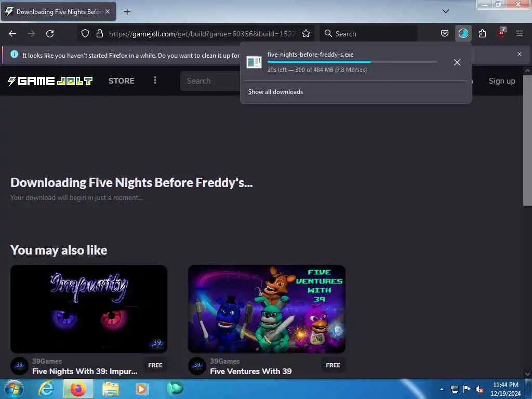The width and height of the screenshot is (532, 399).
Task: Focus the Game Jolt search field
Action: 210,81
